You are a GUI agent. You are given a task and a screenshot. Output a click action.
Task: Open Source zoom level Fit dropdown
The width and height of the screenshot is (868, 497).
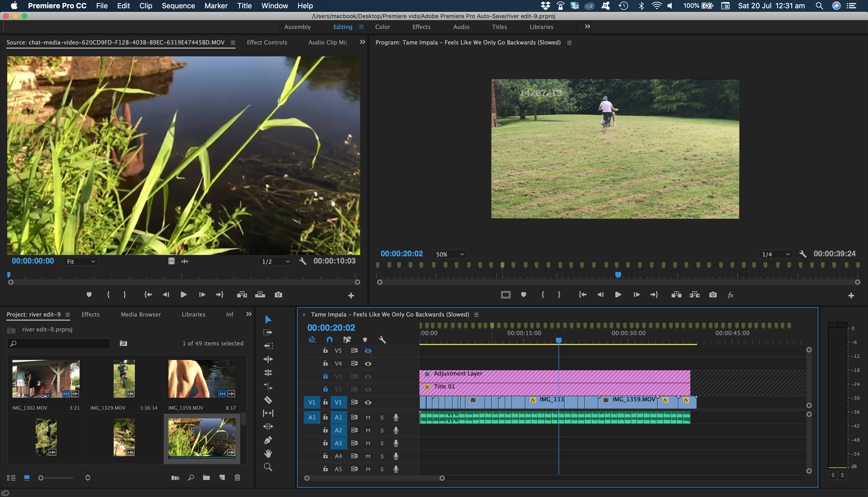coord(81,261)
